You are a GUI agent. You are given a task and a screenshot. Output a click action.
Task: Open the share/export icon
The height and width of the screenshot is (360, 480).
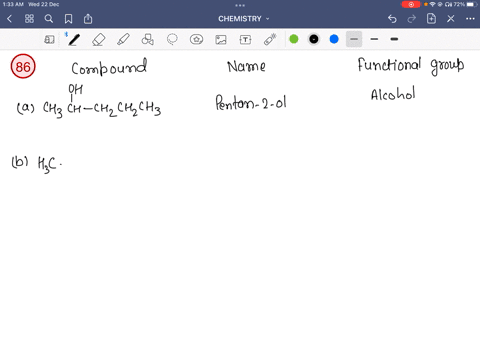[x=88, y=19]
